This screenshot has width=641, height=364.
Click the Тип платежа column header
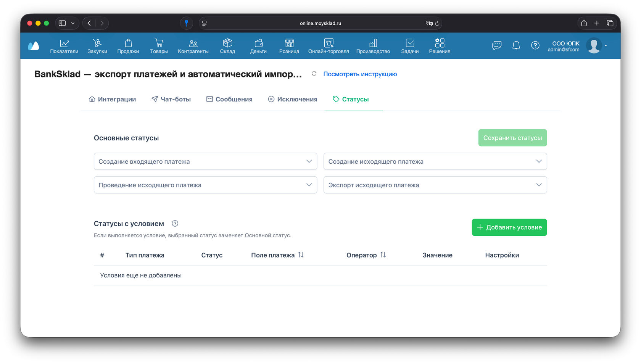[145, 255]
